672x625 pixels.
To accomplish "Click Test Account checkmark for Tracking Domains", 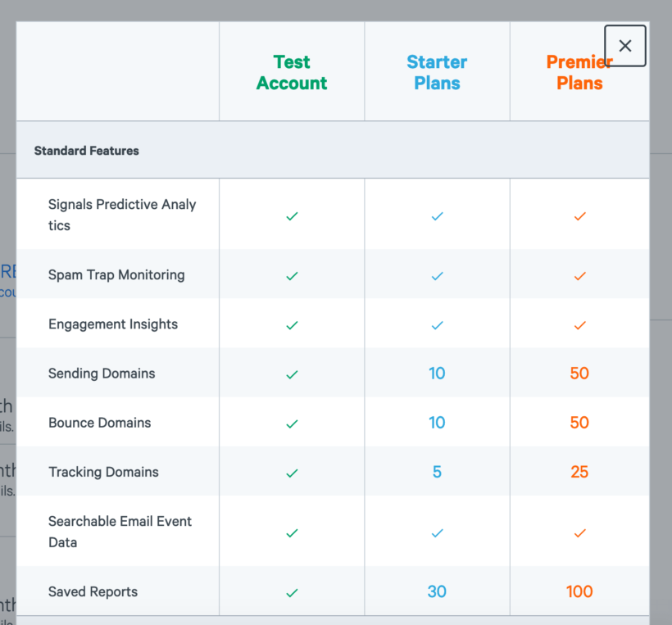I will point(292,473).
